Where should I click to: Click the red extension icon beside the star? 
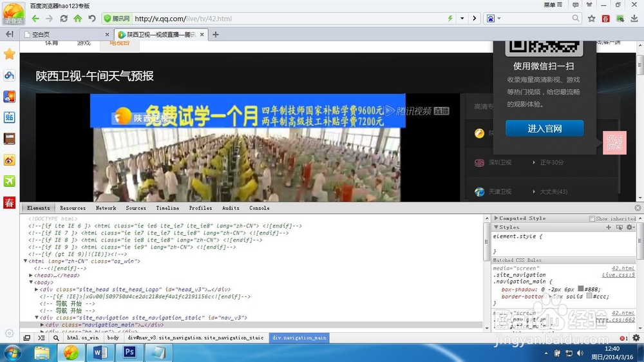point(605,19)
